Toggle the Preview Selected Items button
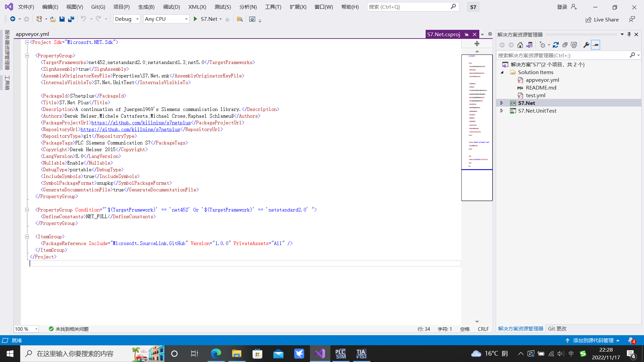Image resolution: width=644 pixels, height=362 pixels. tap(596, 45)
